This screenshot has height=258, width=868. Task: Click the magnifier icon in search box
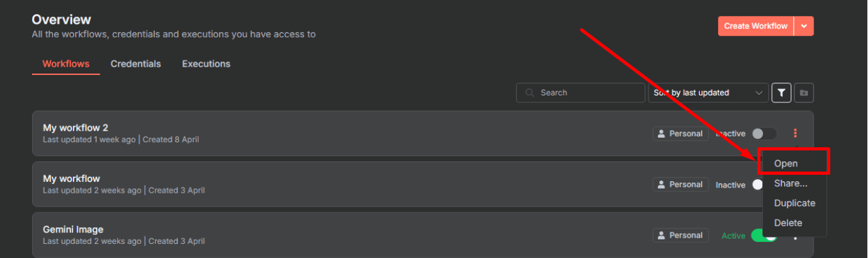[530, 93]
